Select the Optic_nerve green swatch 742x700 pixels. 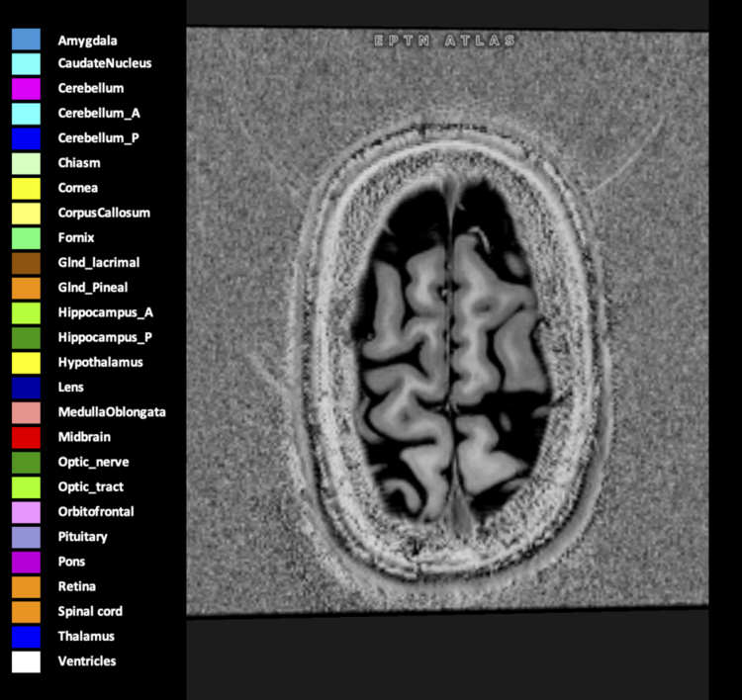click(x=26, y=463)
